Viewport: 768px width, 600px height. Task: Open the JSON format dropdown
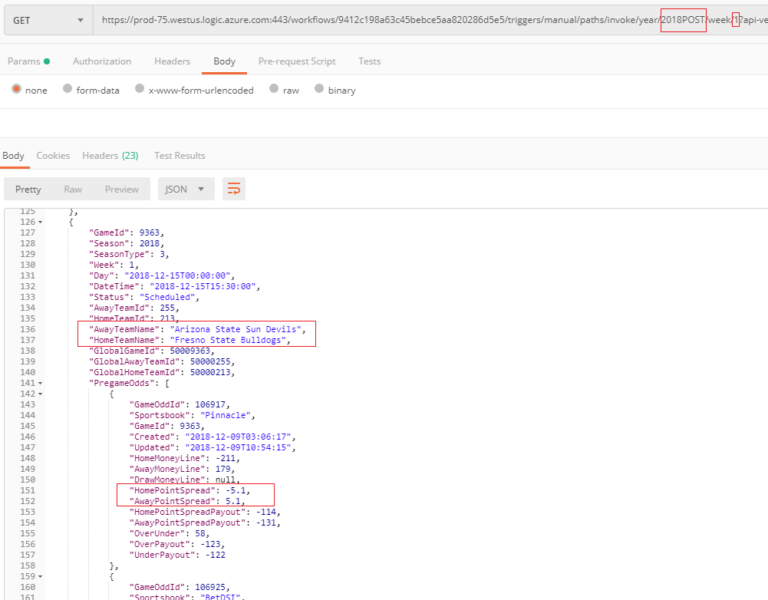[186, 189]
